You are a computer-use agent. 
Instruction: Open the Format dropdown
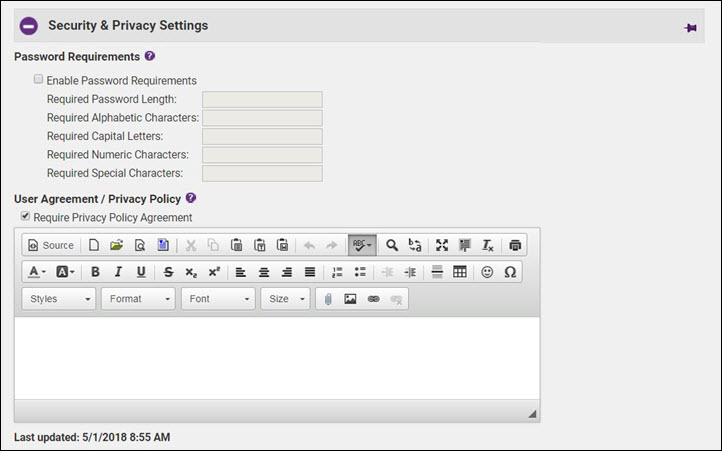(x=138, y=299)
